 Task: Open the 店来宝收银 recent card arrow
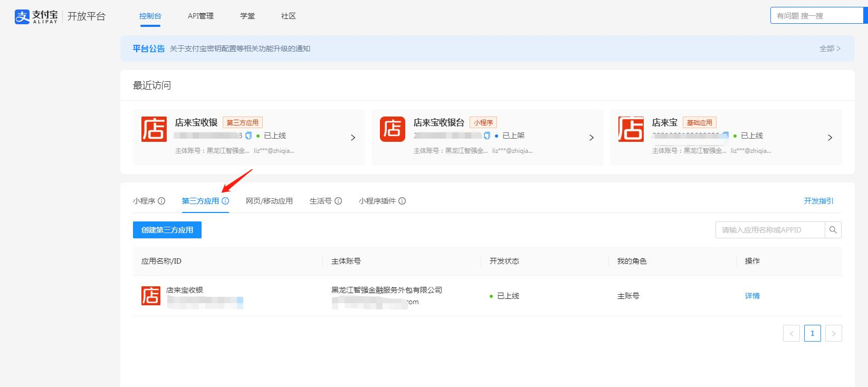tap(353, 138)
